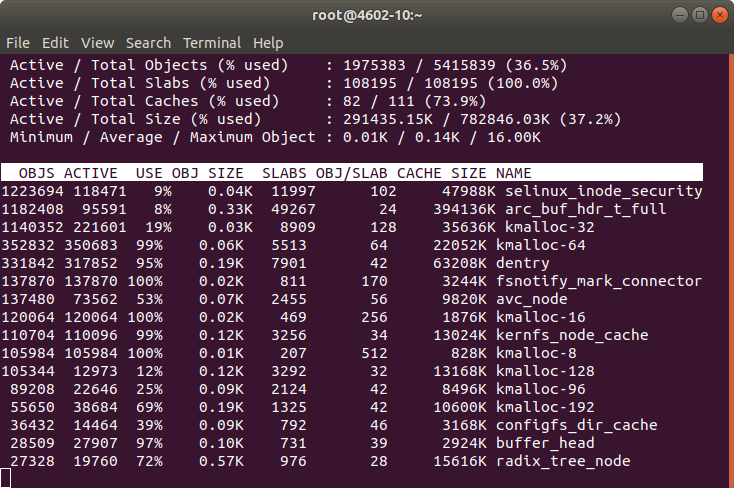
Task: Open the Help menu
Action: (x=268, y=43)
